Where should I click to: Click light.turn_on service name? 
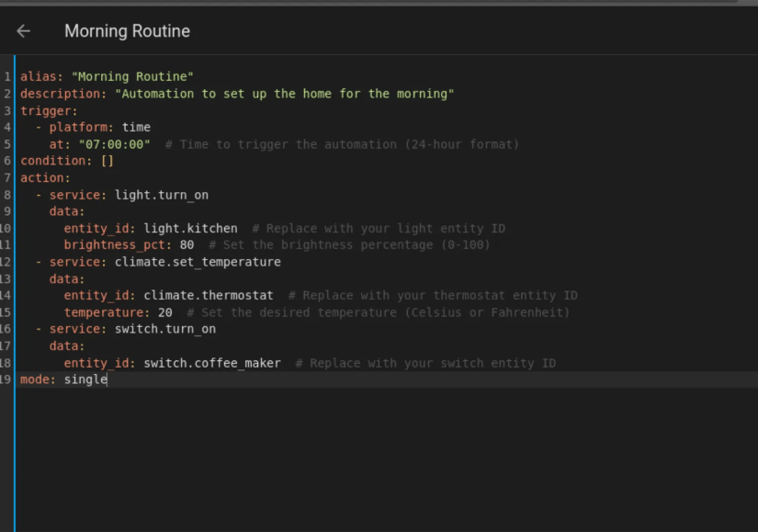click(x=162, y=195)
